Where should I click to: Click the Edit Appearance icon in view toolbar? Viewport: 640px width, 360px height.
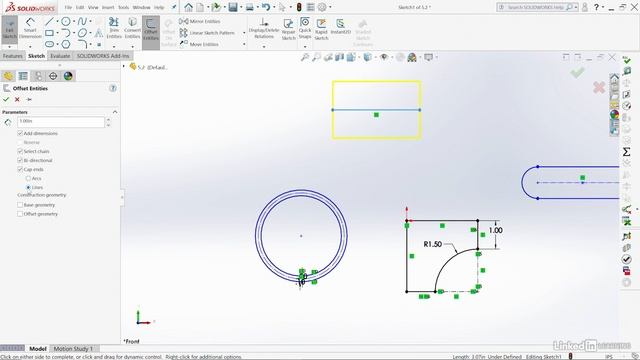400,58
